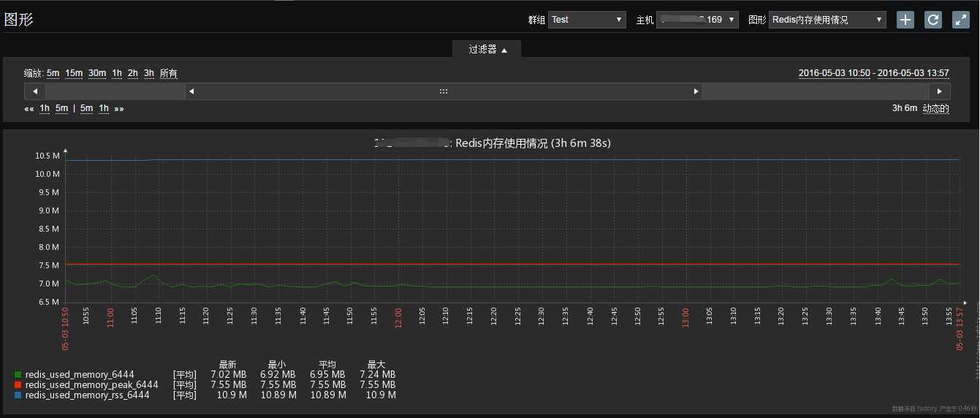Viewport: 980px width, 418px height.
Task: Click the start date 2016-05-03 10:50
Action: [x=835, y=73]
